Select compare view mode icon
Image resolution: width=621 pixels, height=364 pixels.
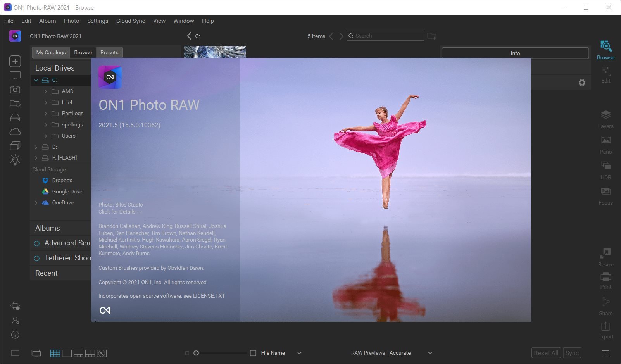click(x=90, y=353)
